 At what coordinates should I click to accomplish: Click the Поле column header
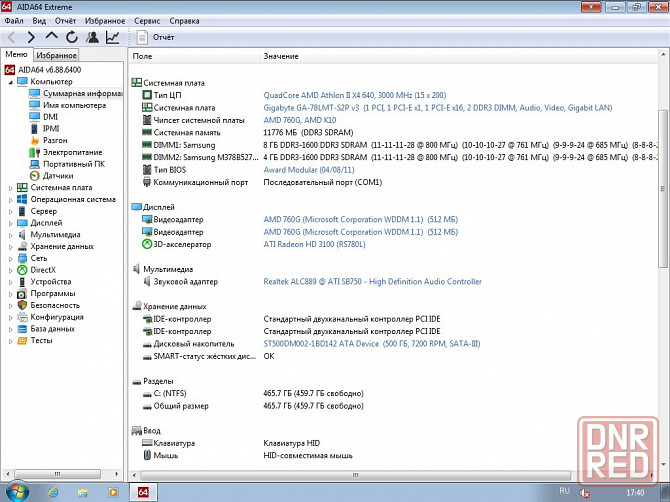tap(194, 56)
